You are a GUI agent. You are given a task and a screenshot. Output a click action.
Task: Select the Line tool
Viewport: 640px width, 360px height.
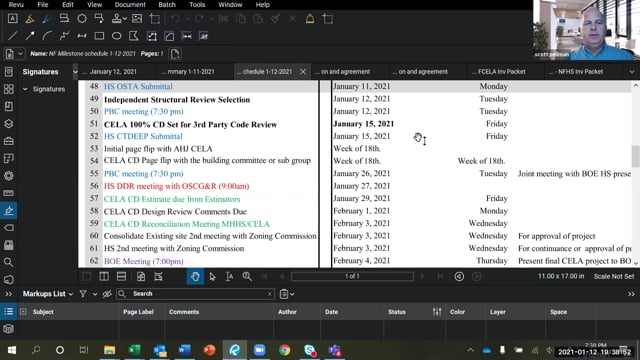tap(13, 36)
